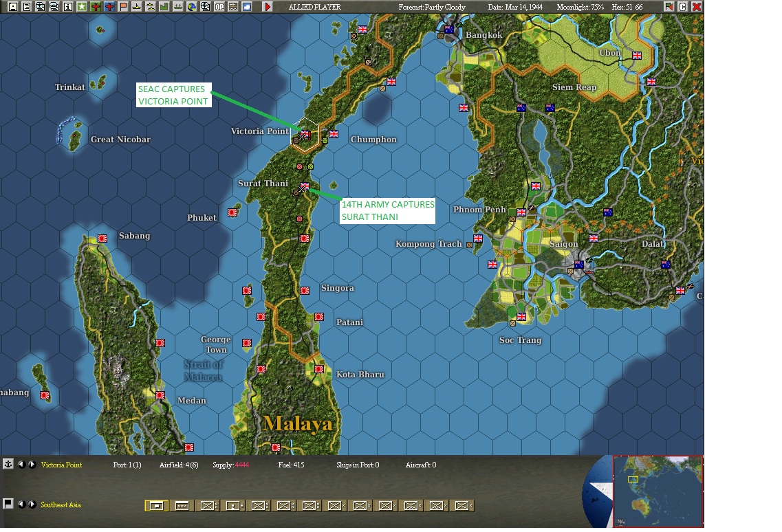Image resolution: width=782 pixels, height=532 pixels.
Task: Select the highlighted first HQ unit button
Action: point(156,506)
